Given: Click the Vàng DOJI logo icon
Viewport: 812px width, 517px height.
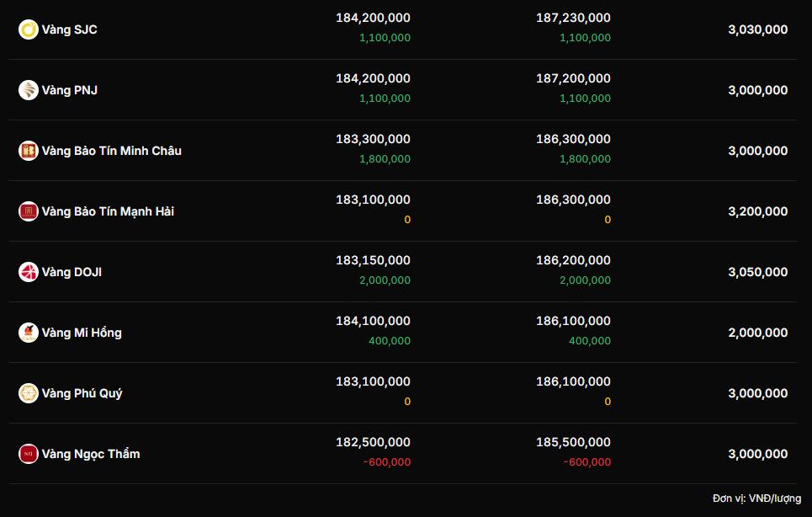Looking at the screenshot, I should click(29, 272).
